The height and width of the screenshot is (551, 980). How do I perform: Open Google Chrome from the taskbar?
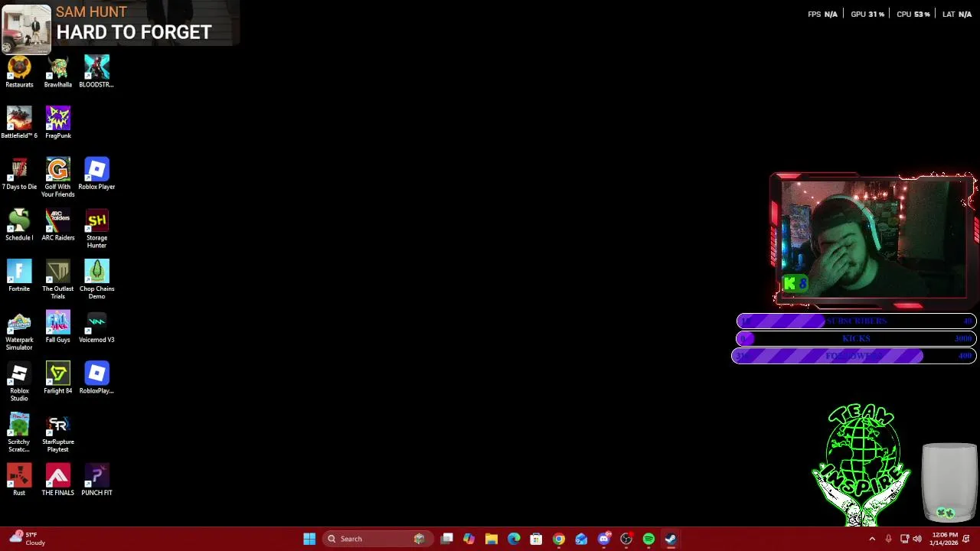point(559,539)
